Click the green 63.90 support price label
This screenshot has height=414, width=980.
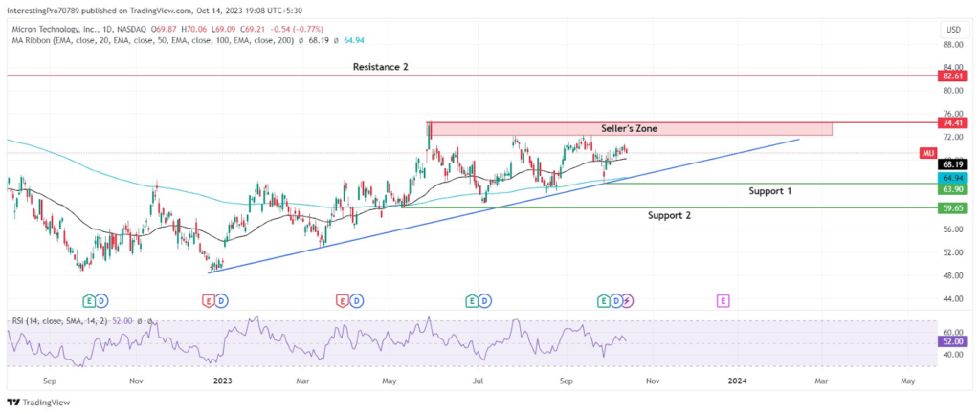pos(952,188)
